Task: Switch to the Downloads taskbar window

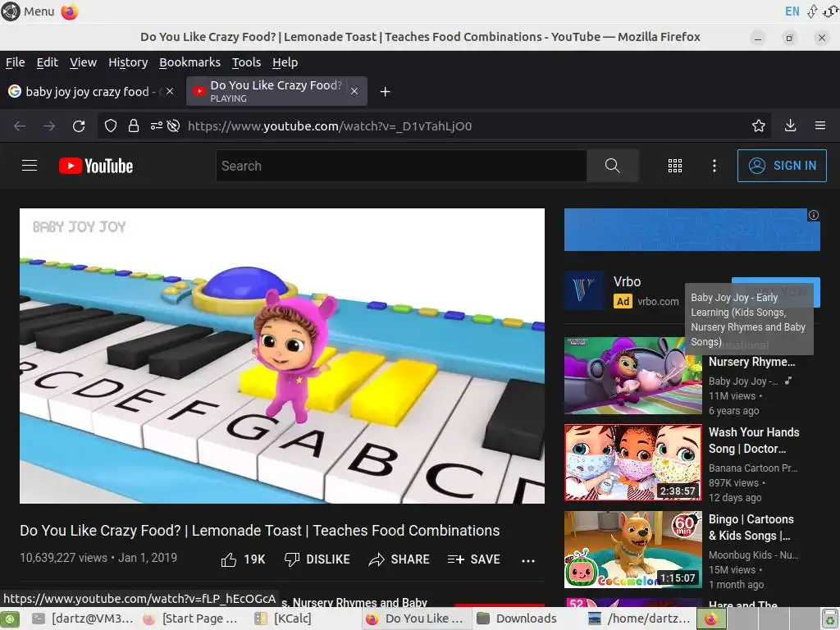Action: 518,619
